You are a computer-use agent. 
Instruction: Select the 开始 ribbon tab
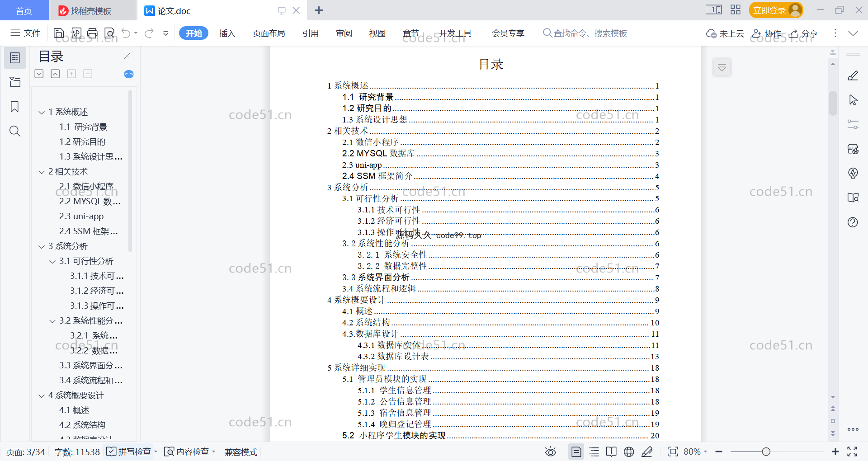193,33
